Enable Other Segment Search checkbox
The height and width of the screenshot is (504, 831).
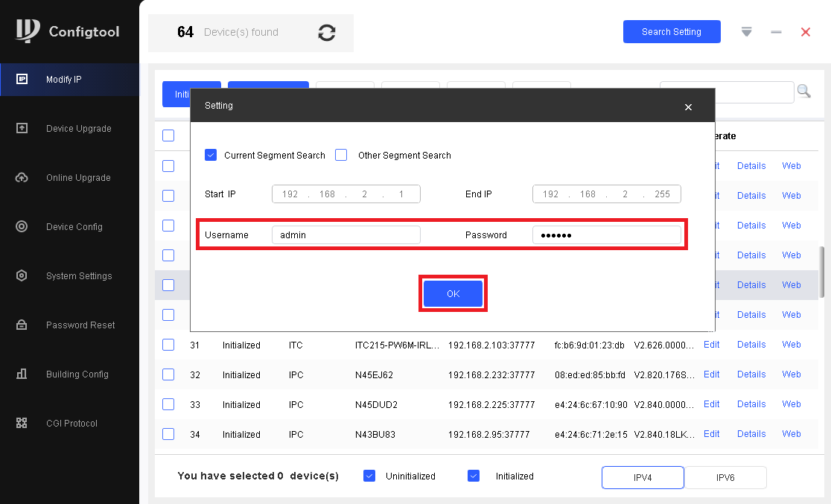341,156
